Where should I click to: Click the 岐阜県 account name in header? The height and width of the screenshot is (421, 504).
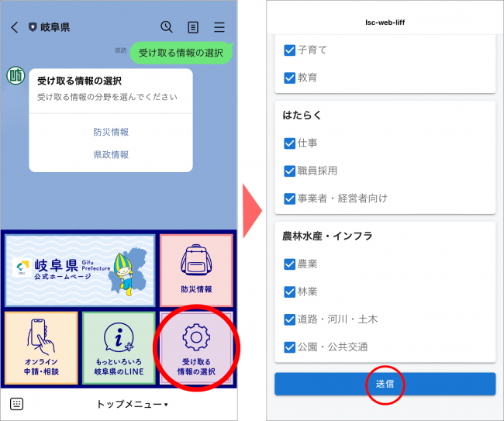pos(55,27)
